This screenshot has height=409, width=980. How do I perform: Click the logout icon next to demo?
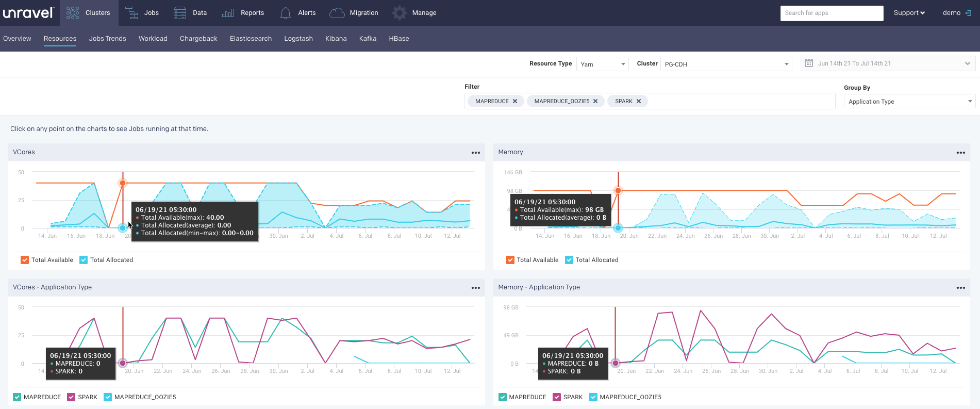pos(968,13)
